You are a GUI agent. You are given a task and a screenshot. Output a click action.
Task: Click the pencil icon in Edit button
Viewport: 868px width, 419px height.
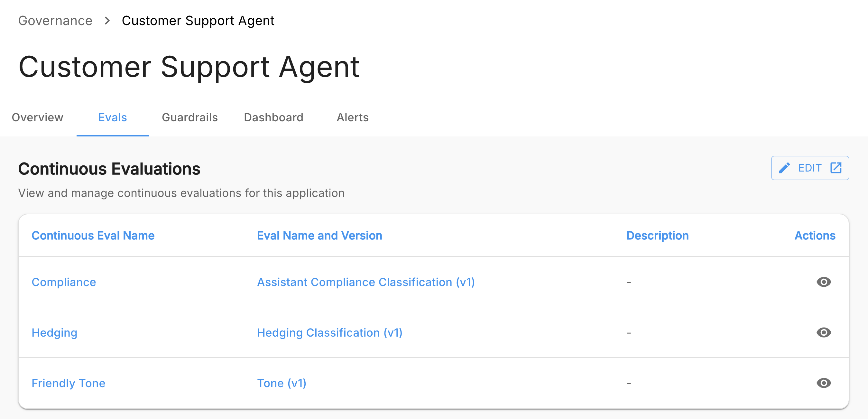784,168
